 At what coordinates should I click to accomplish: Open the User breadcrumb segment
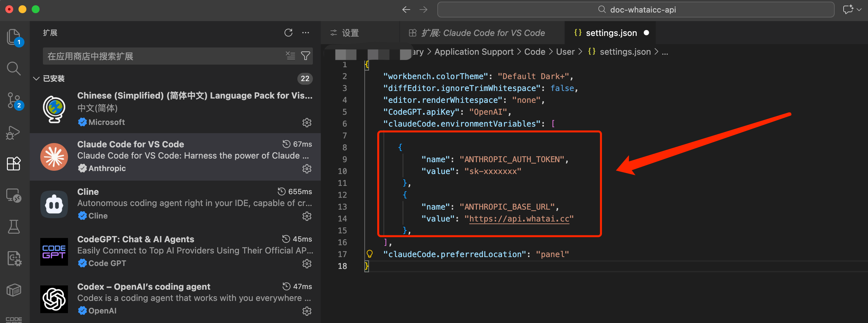point(565,52)
